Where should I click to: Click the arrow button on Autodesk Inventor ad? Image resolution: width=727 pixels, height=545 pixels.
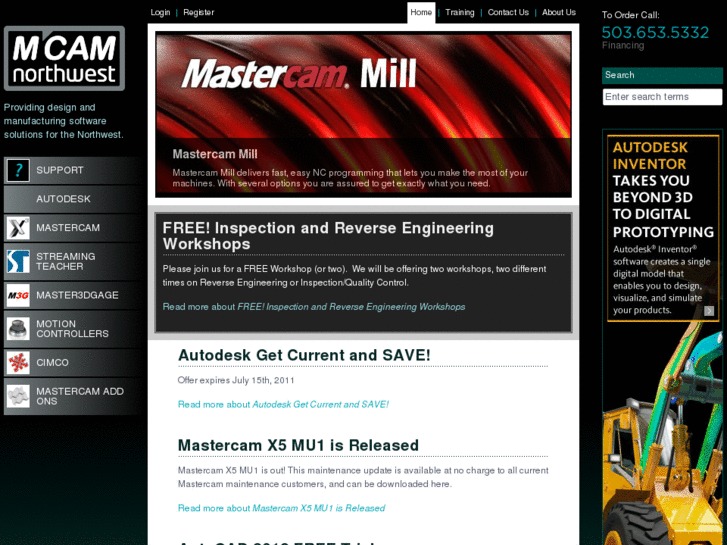[x=709, y=311]
